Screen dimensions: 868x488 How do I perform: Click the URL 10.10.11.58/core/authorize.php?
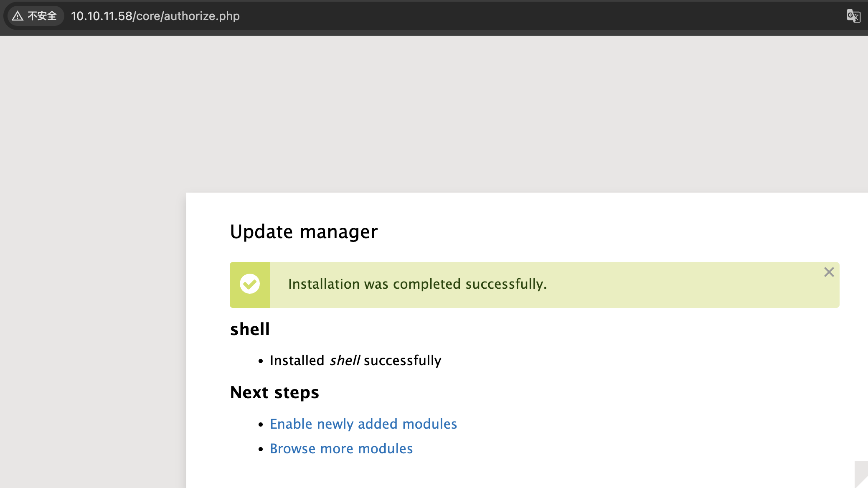click(x=155, y=16)
